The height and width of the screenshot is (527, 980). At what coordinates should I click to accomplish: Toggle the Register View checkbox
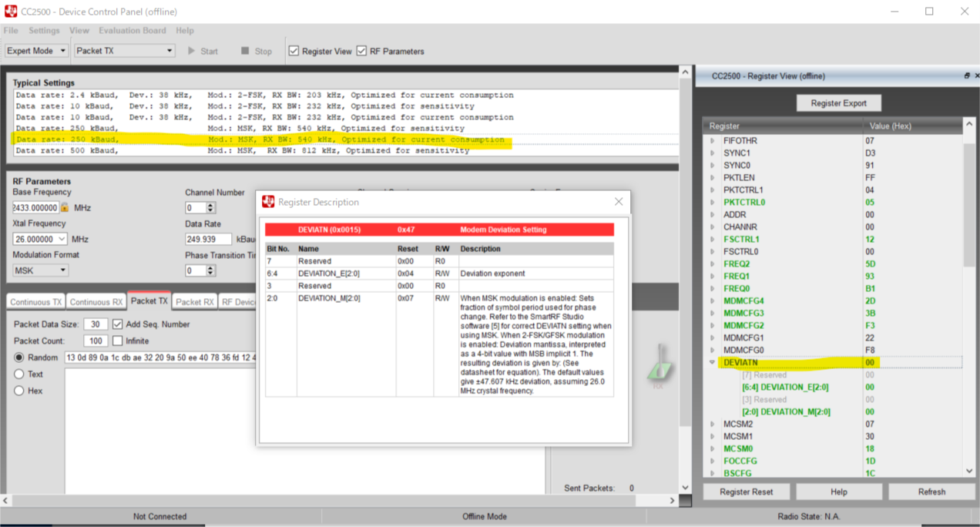pyautogui.click(x=294, y=51)
